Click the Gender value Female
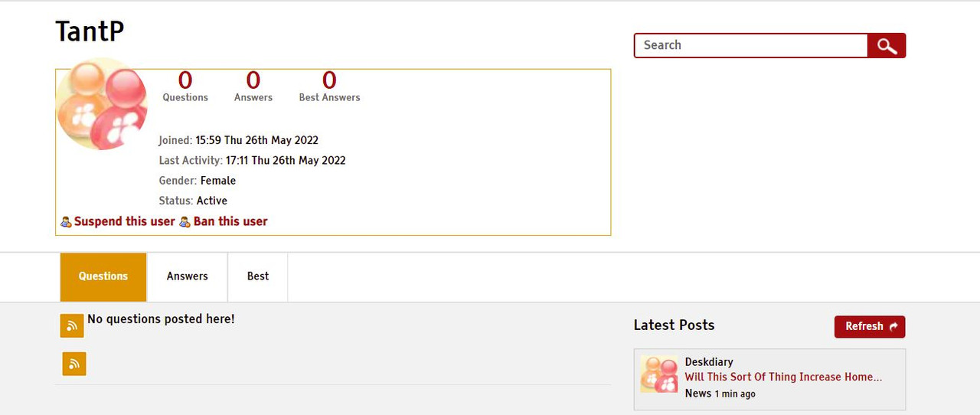 pyautogui.click(x=218, y=181)
